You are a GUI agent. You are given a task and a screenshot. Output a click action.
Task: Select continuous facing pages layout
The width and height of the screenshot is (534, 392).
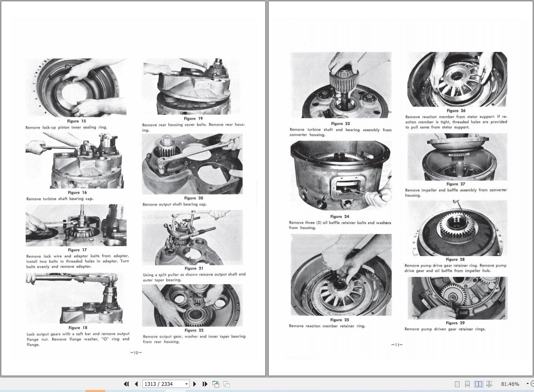coord(489,384)
